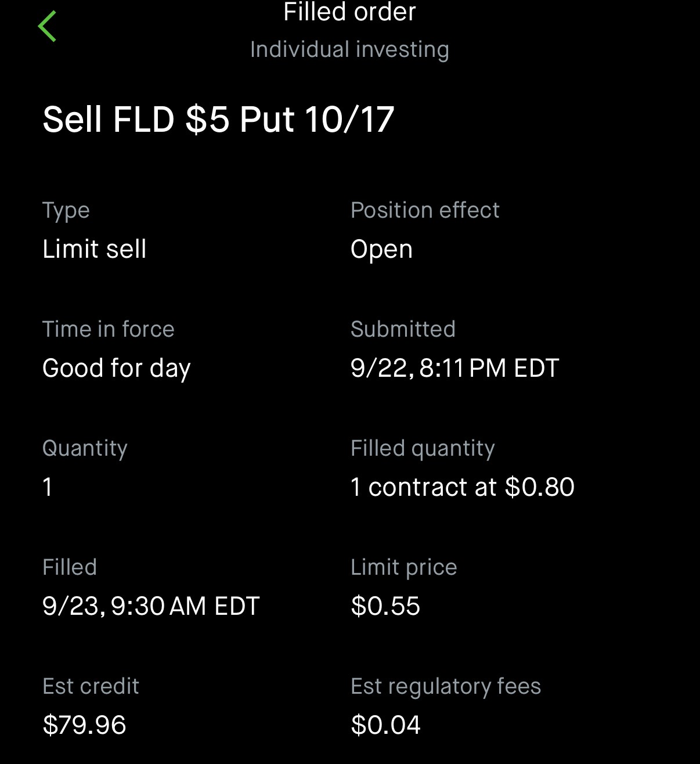Click the $0.55 limit price value

click(x=385, y=606)
